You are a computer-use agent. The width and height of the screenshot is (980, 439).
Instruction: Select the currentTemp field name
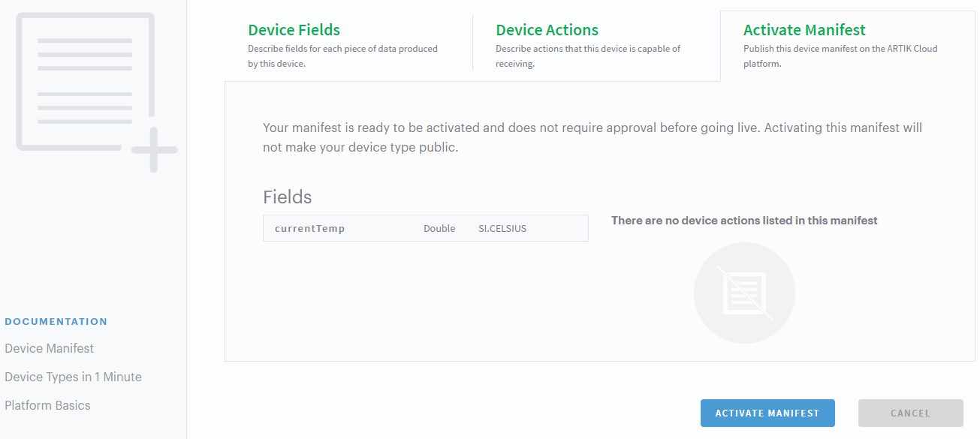[310, 229]
